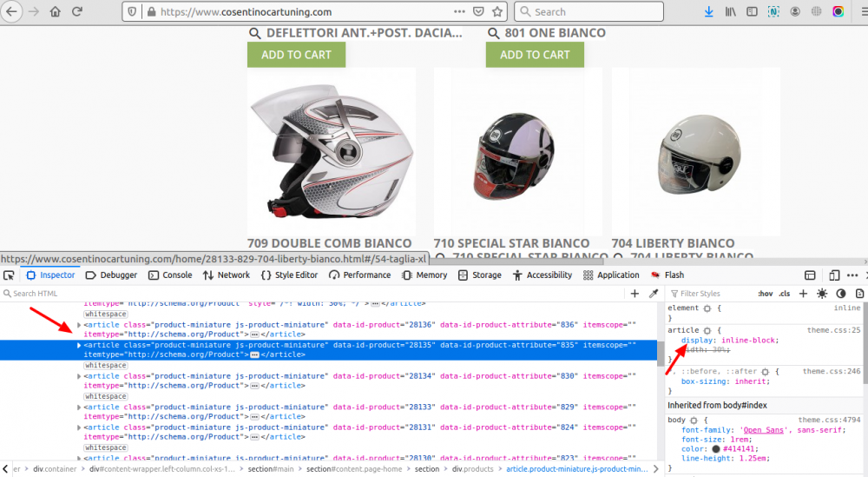This screenshot has height=477, width=868.
Task: Focus the Search HTML field
Action: tap(312, 294)
